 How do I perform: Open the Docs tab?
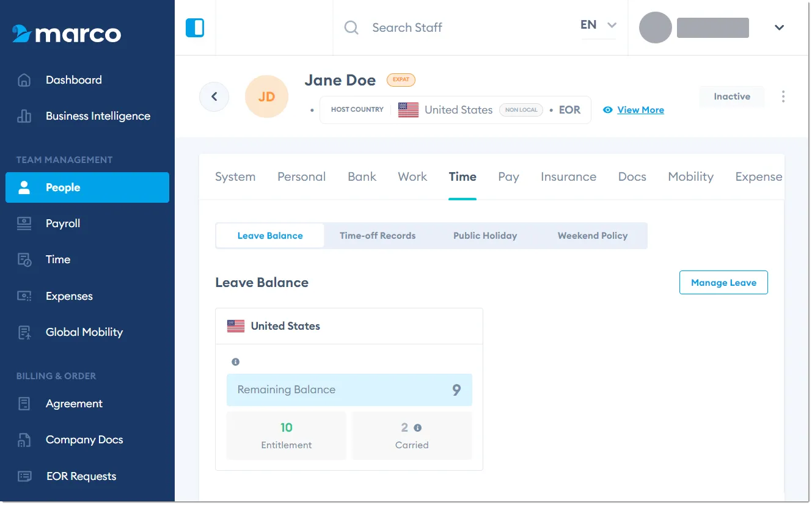[x=632, y=177]
